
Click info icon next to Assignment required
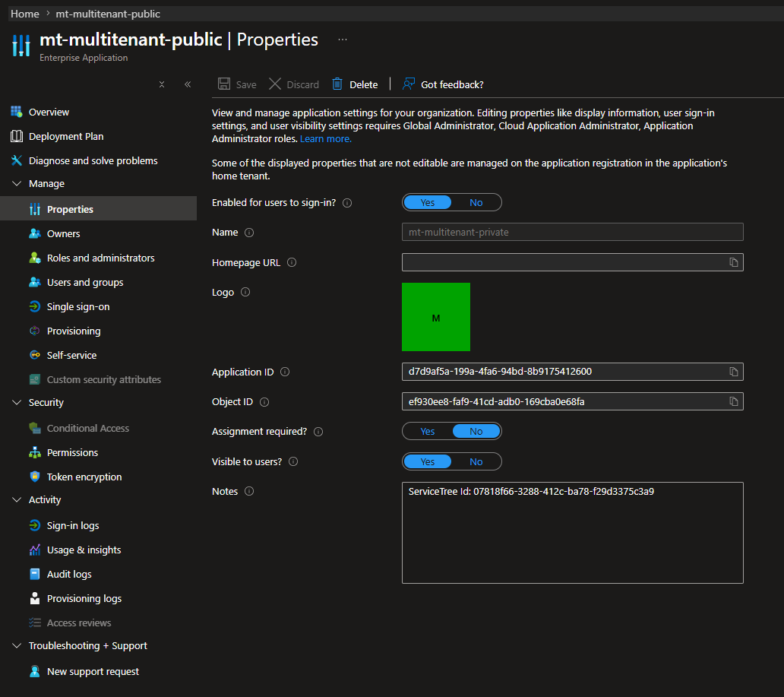[318, 432]
